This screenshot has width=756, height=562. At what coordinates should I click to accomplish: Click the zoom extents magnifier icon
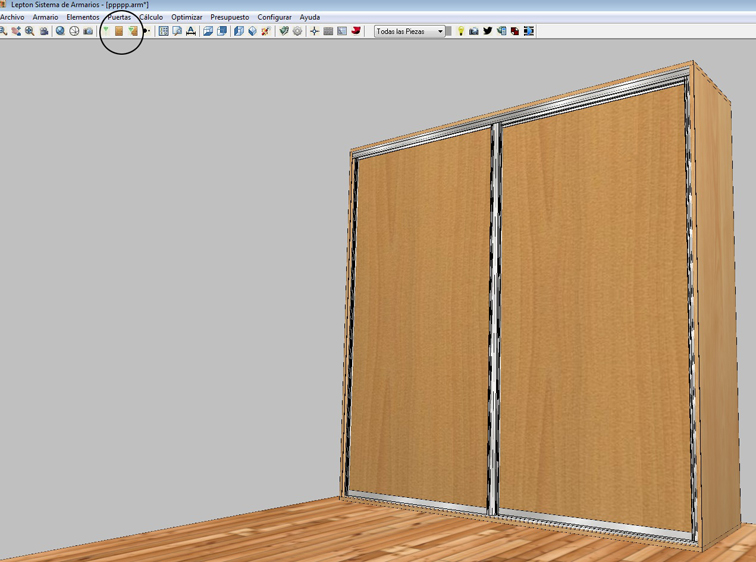click(30, 31)
